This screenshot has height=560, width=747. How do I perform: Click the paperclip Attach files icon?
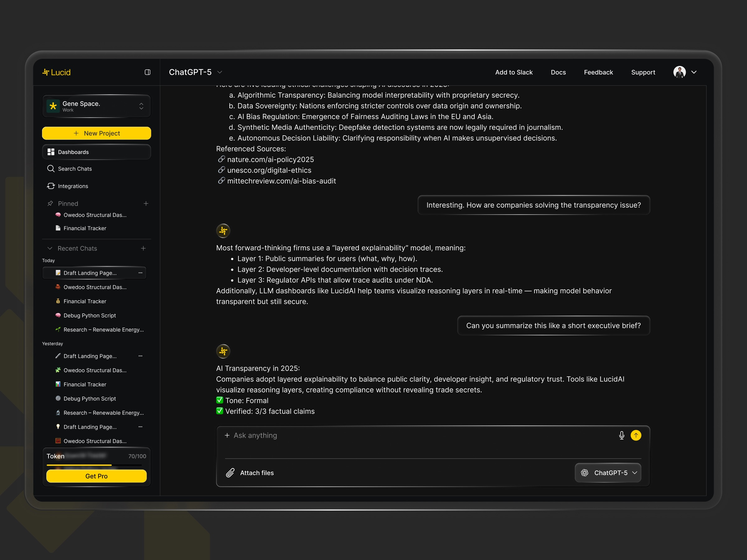pos(230,473)
